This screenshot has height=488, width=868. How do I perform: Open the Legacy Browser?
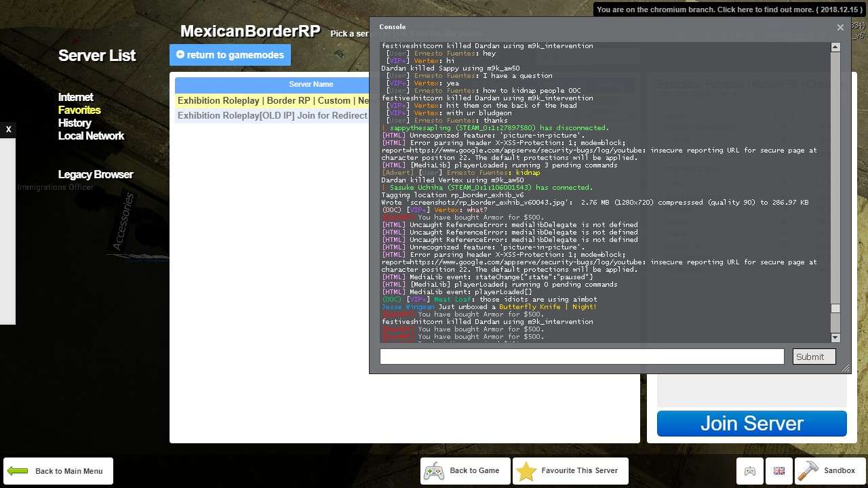point(96,174)
